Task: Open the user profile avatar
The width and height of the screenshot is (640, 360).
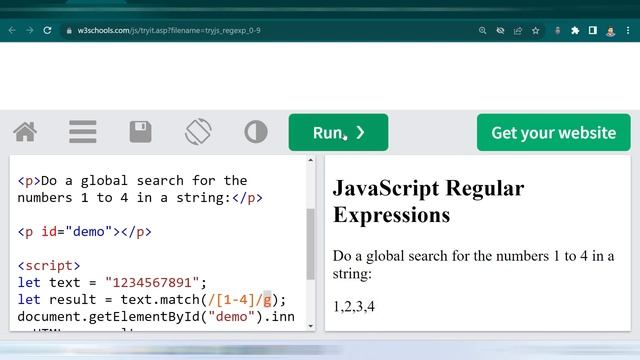Action: (x=611, y=31)
